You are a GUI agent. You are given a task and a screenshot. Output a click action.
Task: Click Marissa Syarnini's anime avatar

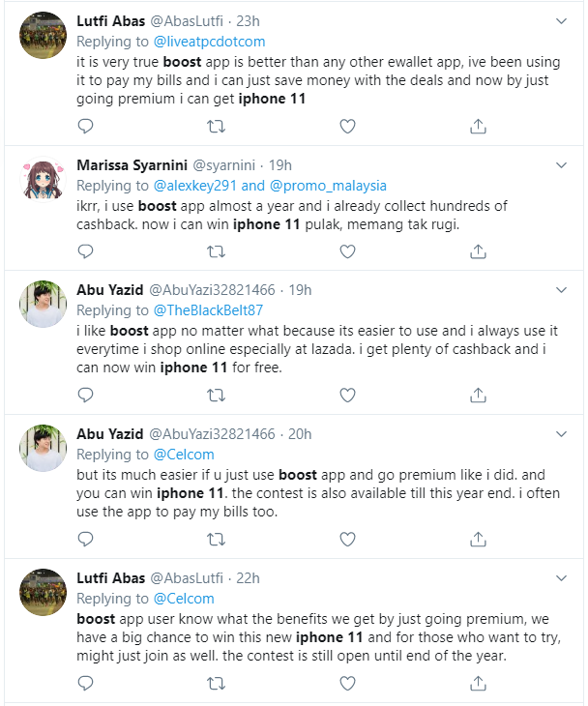pos(43,180)
